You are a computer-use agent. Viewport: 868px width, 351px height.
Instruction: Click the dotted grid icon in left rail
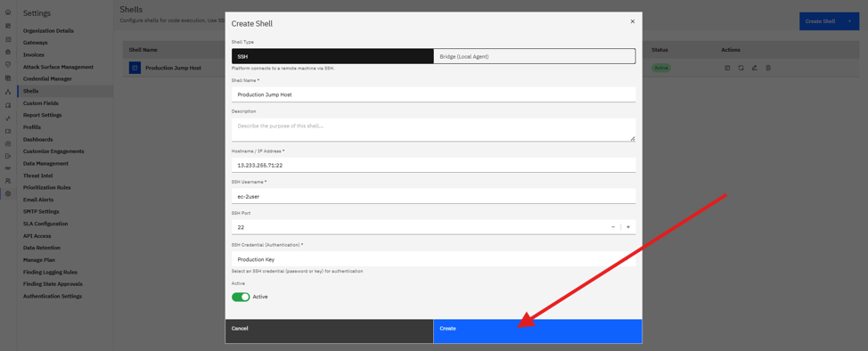(x=8, y=39)
